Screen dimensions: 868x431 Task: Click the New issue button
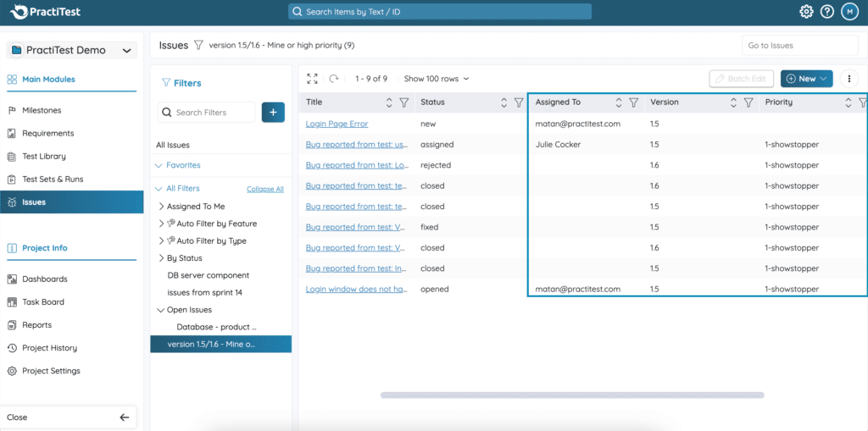click(806, 79)
